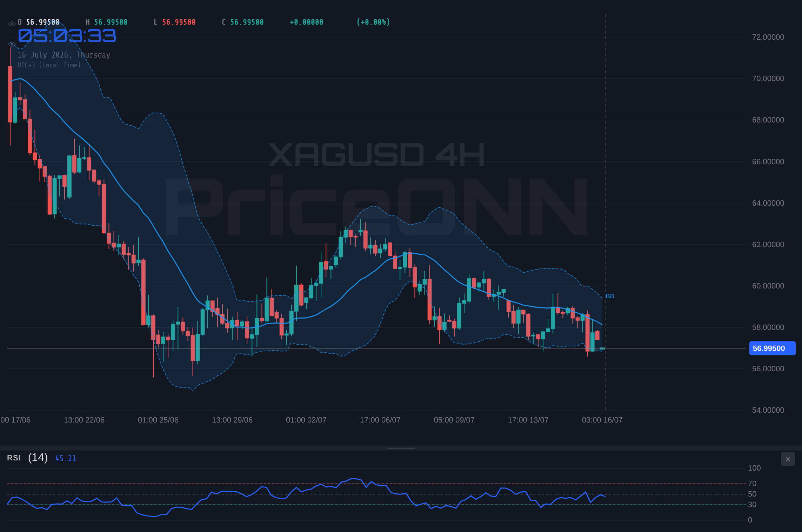Close the RSI indicator panel
Image resolution: width=802 pixels, height=532 pixels.
point(788,459)
